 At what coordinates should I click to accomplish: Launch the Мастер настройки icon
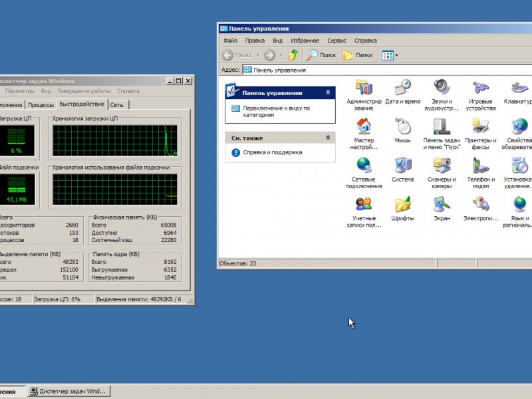click(x=364, y=126)
